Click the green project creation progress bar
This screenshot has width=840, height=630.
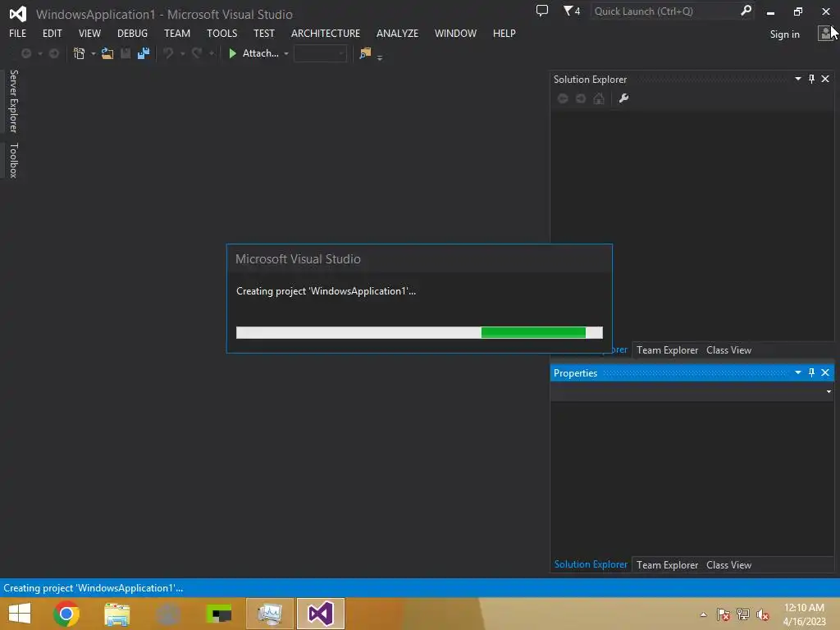click(419, 333)
